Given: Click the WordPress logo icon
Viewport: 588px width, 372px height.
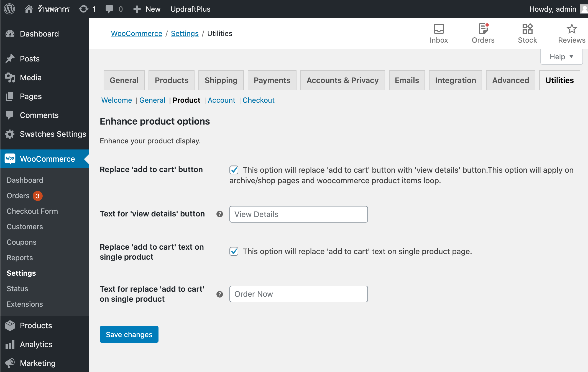Looking at the screenshot, I should (9, 9).
